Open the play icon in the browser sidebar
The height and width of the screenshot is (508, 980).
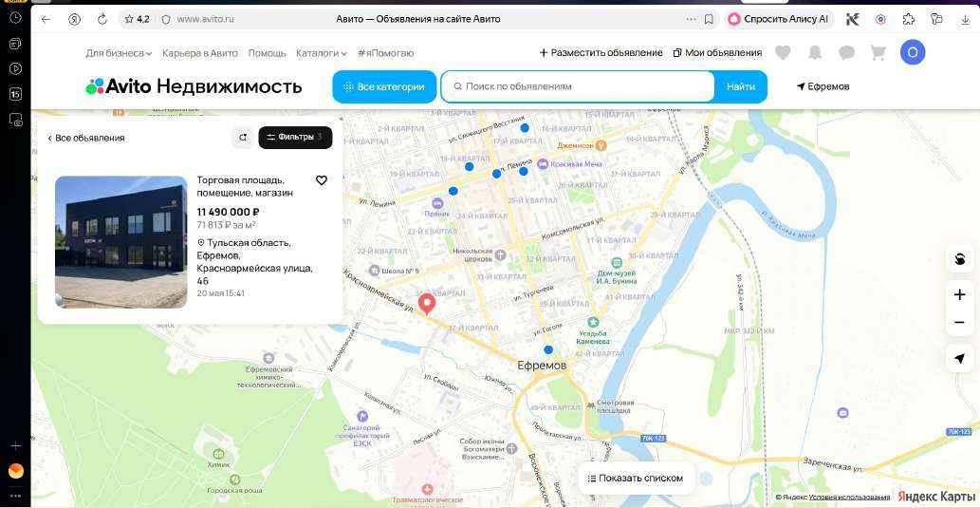coord(15,68)
